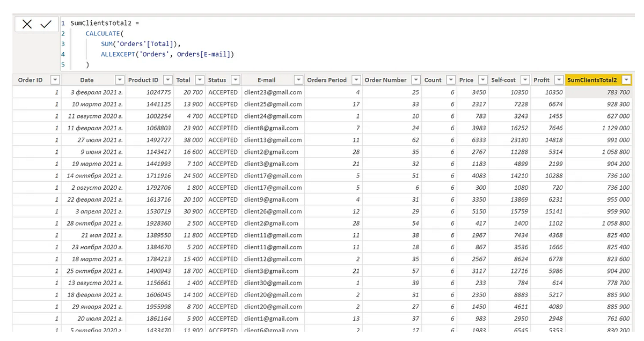This screenshot has width=644, height=341.
Task: Cancel the formula edit using the X icon
Action: [26, 24]
